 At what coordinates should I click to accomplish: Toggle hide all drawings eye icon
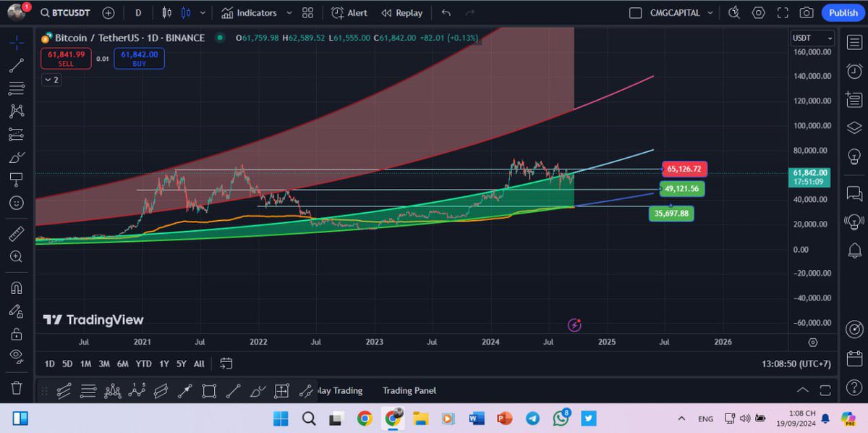pos(17,356)
